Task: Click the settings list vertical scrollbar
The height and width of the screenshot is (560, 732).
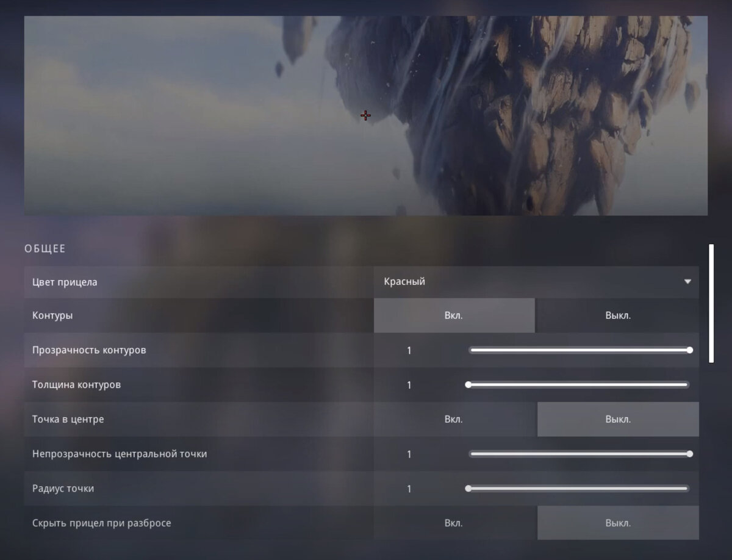Action: [711, 304]
